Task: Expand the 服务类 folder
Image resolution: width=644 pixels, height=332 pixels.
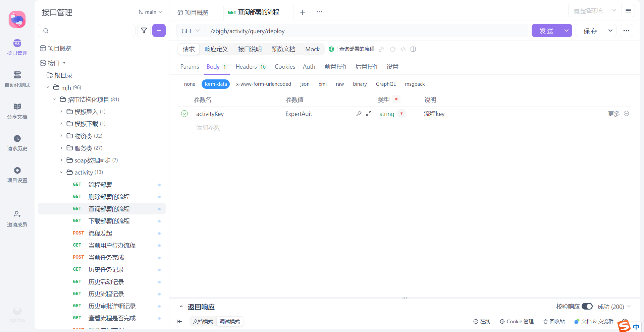Action: 61,148
